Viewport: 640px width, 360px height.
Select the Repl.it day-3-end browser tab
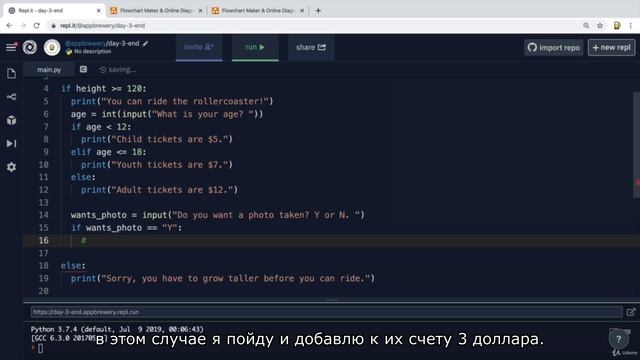pos(54,11)
